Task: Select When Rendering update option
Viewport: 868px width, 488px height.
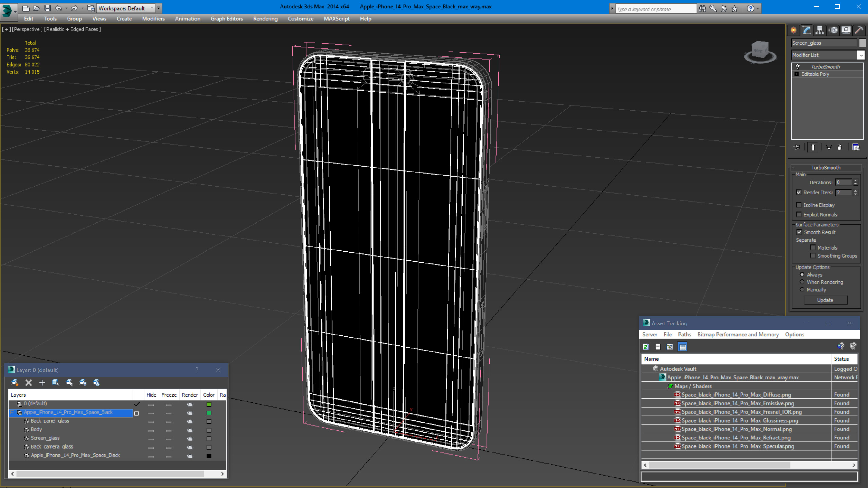Action: pos(802,282)
